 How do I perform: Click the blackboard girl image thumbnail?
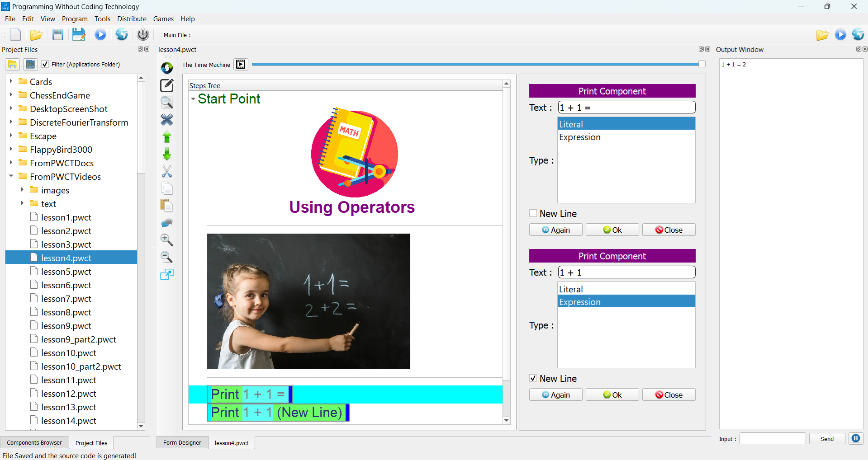click(308, 301)
